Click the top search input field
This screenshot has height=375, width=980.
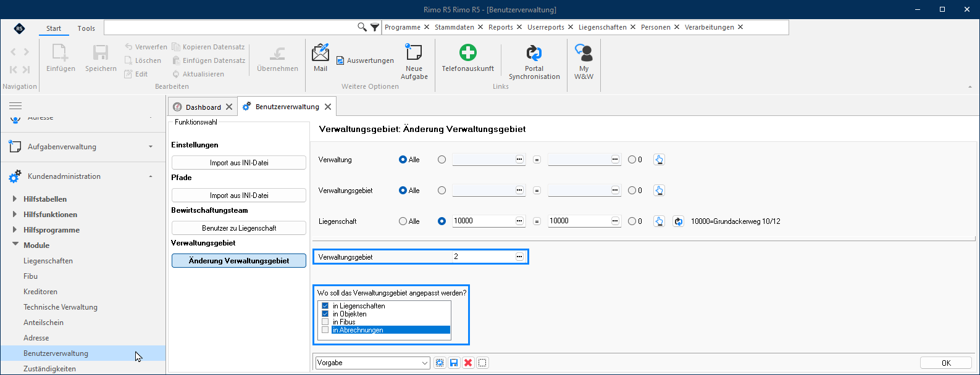click(230, 27)
